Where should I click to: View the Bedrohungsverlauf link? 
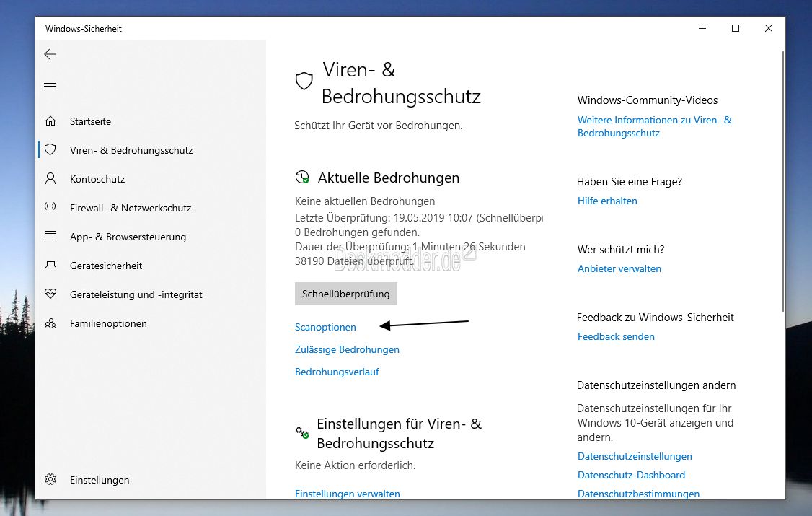coord(337,372)
